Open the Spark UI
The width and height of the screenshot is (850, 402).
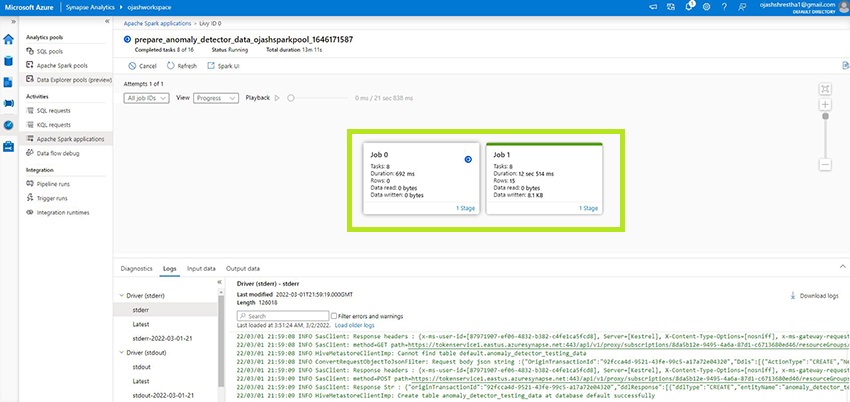tap(223, 66)
